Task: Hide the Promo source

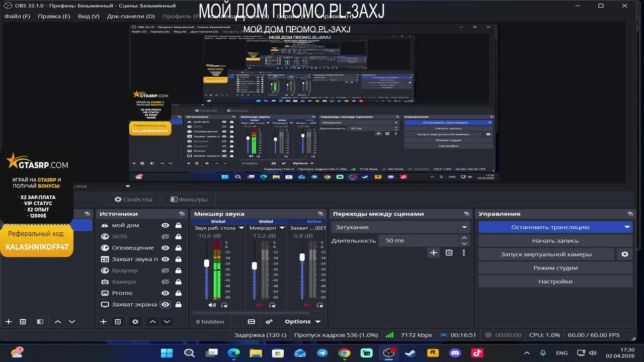Action: coord(165,293)
